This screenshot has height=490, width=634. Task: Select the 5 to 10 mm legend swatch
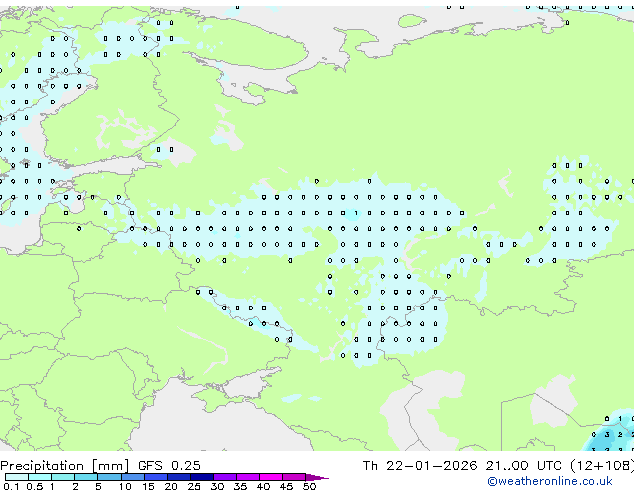pyautogui.click(x=109, y=477)
